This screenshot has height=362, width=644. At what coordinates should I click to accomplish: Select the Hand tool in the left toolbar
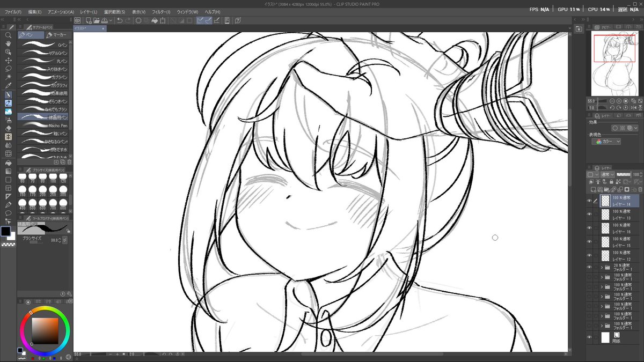pos(8,43)
